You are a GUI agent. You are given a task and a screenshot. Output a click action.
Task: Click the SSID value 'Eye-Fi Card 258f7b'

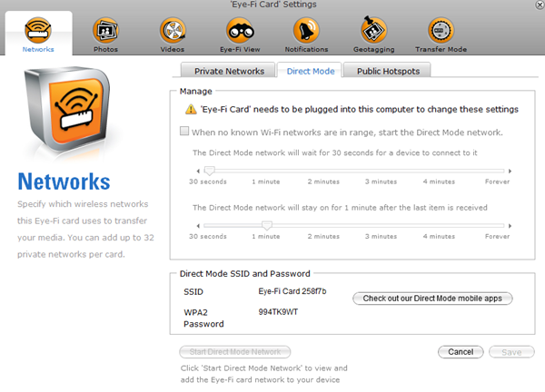292,291
